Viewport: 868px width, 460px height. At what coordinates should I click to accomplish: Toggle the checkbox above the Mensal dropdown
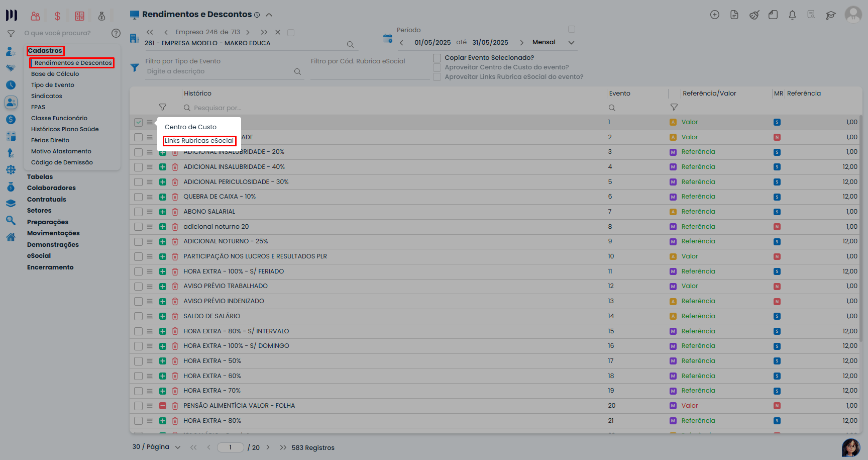[x=572, y=29]
